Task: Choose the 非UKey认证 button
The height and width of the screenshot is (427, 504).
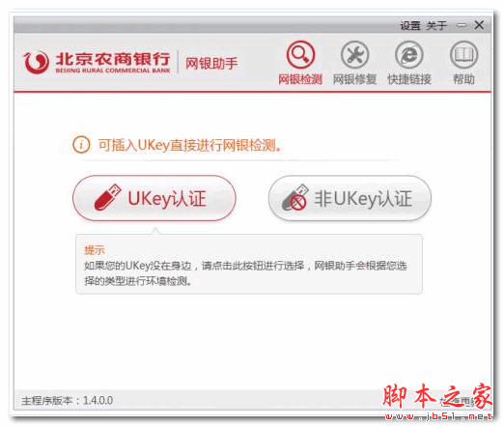Action: click(350, 198)
